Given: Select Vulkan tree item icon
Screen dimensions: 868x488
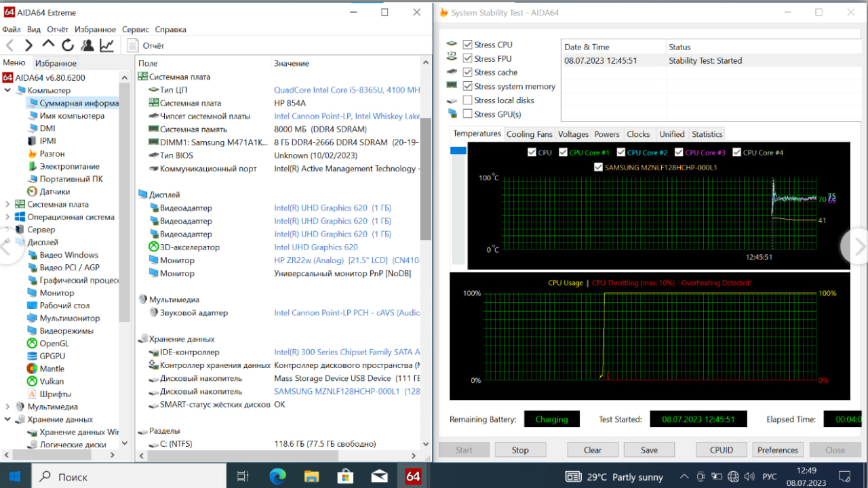Looking at the screenshot, I should pyautogui.click(x=32, y=382).
